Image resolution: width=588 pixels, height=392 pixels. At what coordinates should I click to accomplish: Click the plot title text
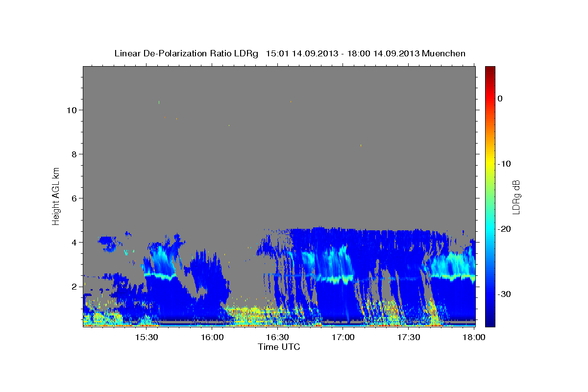(290, 53)
